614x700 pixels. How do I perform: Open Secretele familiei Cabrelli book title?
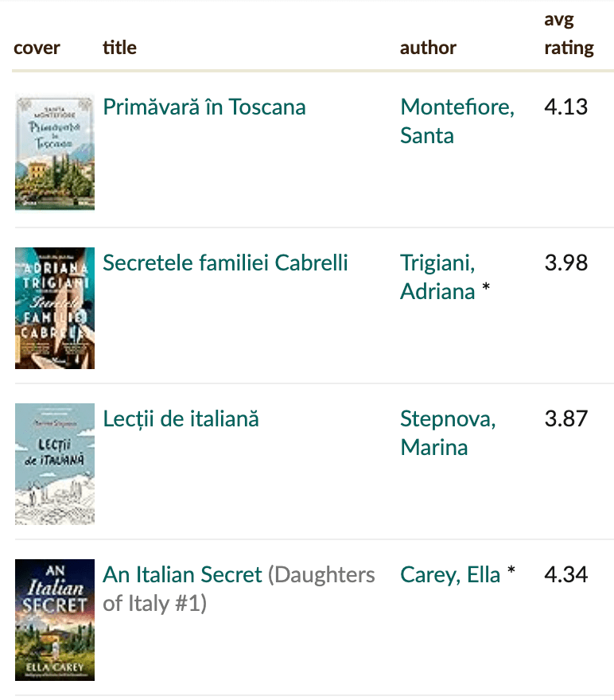pos(225,263)
